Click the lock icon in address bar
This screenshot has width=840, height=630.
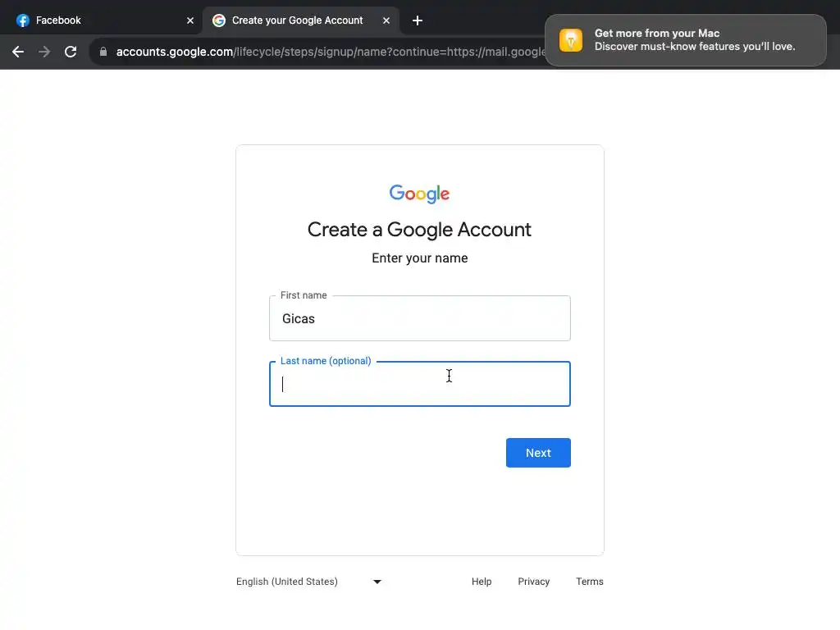click(103, 52)
